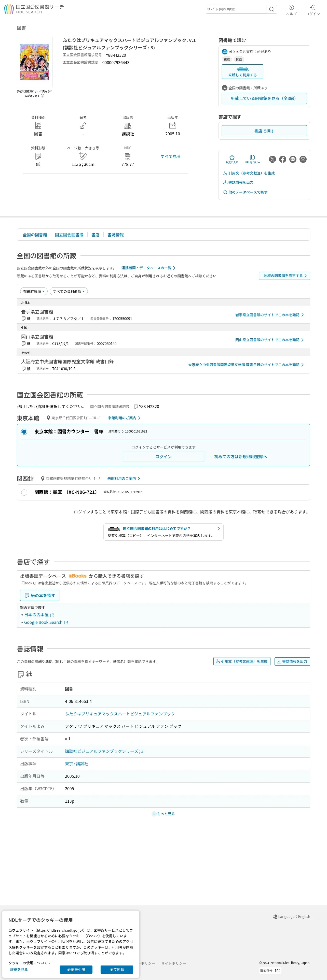This screenshot has width=327, height=980.
Task: Select 東京本館：図書カウンター radio button
Action: click(x=24, y=431)
